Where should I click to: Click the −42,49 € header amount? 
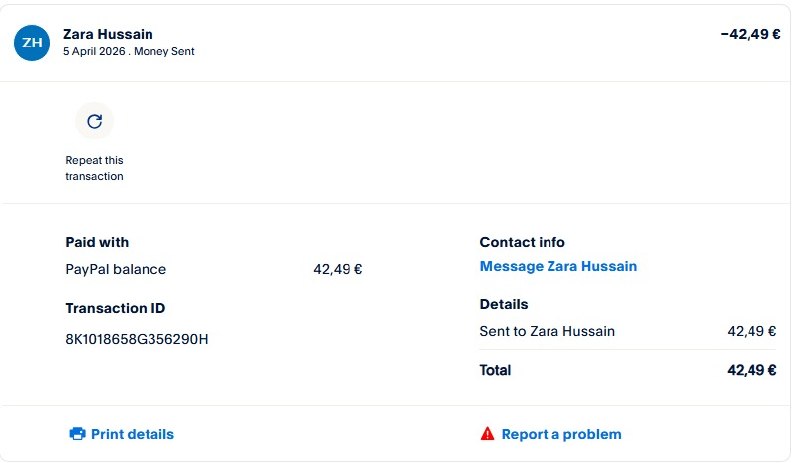pyautogui.click(x=750, y=34)
